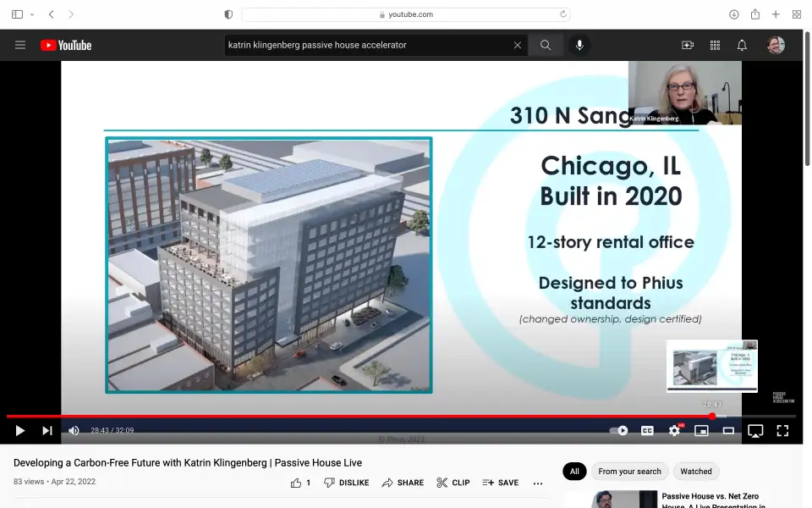This screenshot has height=508, width=812.
Task: Open the YouTube hamburger menu
Action: 20,45
